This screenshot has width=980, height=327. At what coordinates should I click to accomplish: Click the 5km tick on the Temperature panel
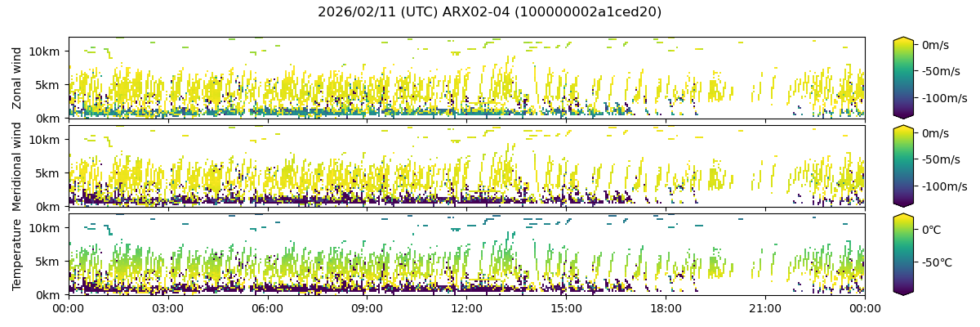[51, 262]
